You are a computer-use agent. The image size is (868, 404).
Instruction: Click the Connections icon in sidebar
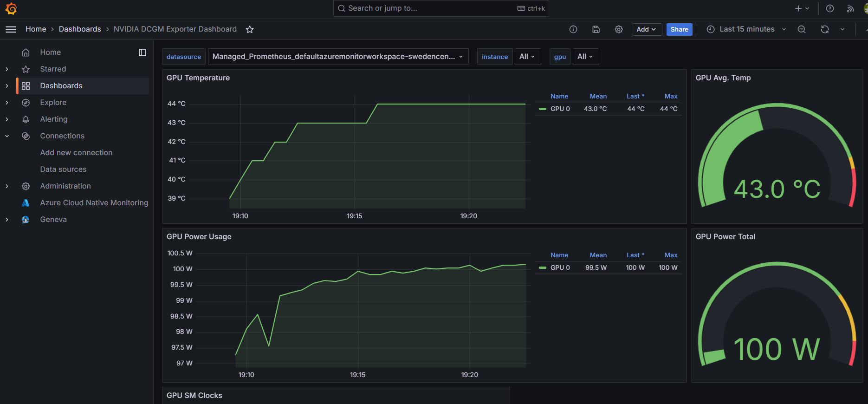26,136
